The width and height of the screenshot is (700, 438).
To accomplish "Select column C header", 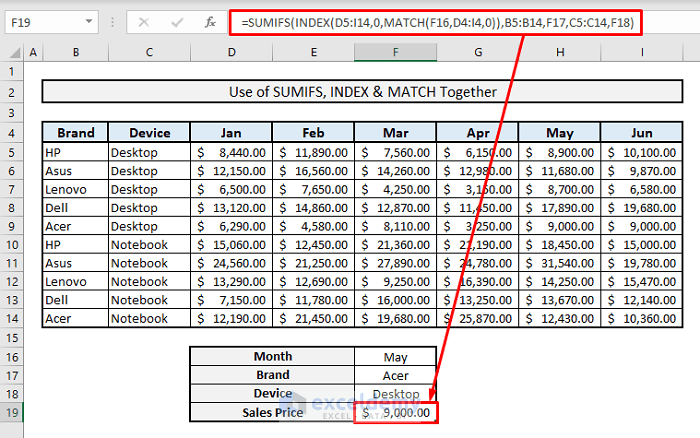I will 149,52.
